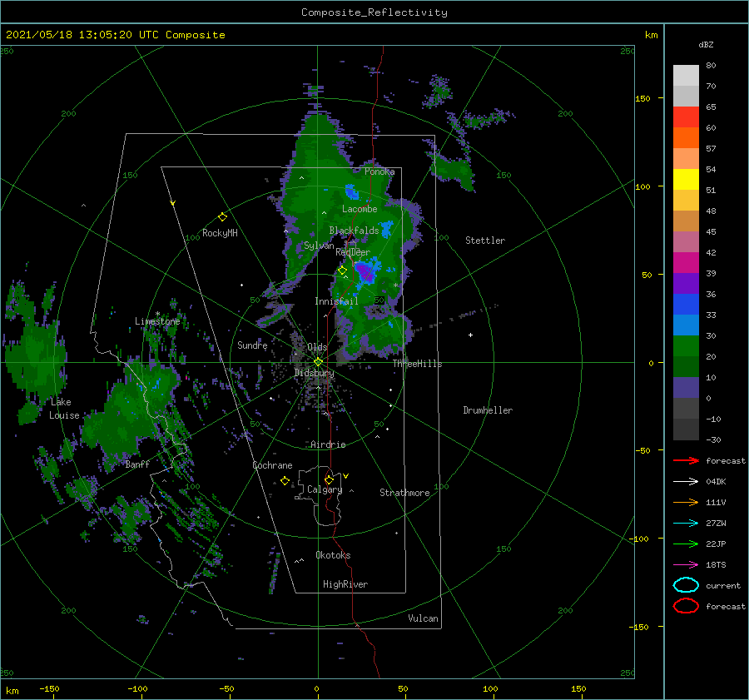Click the Sundre map label
This screenshot has width=749, height=700.
[252, 345]
